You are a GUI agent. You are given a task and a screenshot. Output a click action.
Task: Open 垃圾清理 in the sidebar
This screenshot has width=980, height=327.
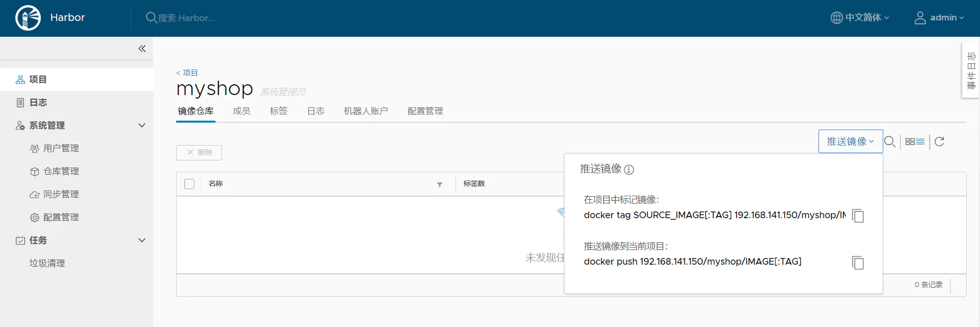(47, 263)
